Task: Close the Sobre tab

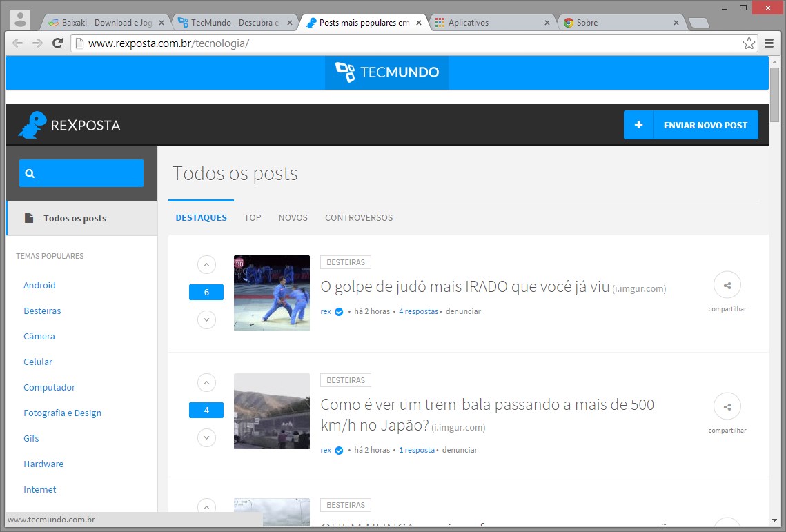Action: coord(676,23)
